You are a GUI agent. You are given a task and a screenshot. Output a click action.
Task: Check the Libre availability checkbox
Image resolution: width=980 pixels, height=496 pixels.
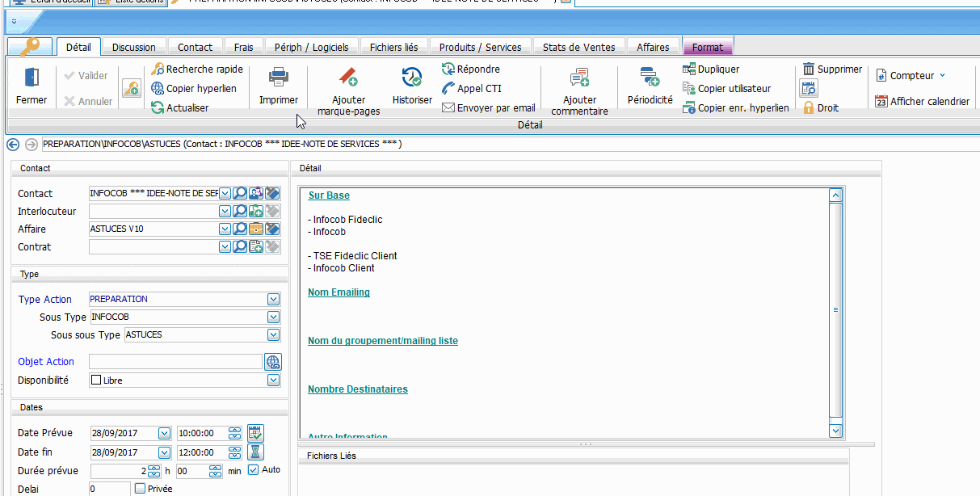click(97, 380)
